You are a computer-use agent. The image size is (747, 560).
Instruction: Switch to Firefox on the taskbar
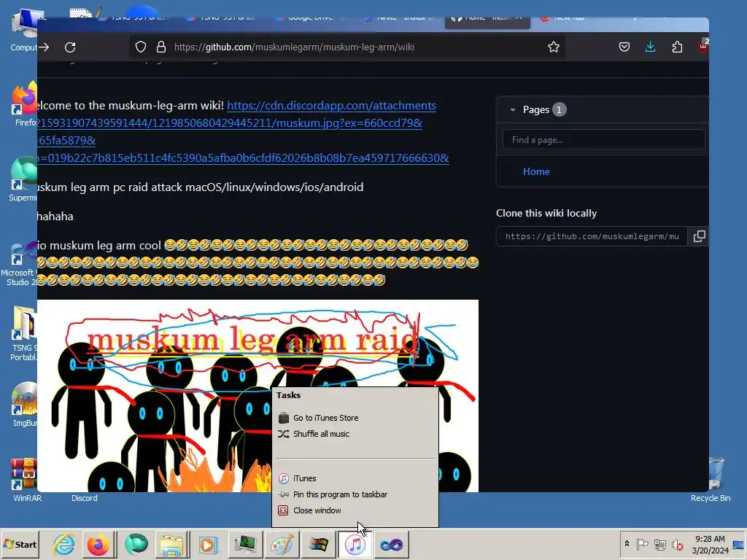coord(98,544)
